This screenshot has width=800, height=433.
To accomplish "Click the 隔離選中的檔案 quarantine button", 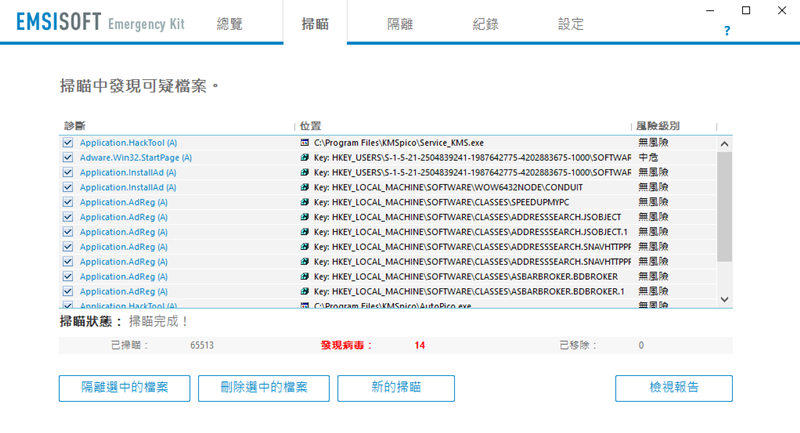I will pyautogui.click(x=124, y=388).
